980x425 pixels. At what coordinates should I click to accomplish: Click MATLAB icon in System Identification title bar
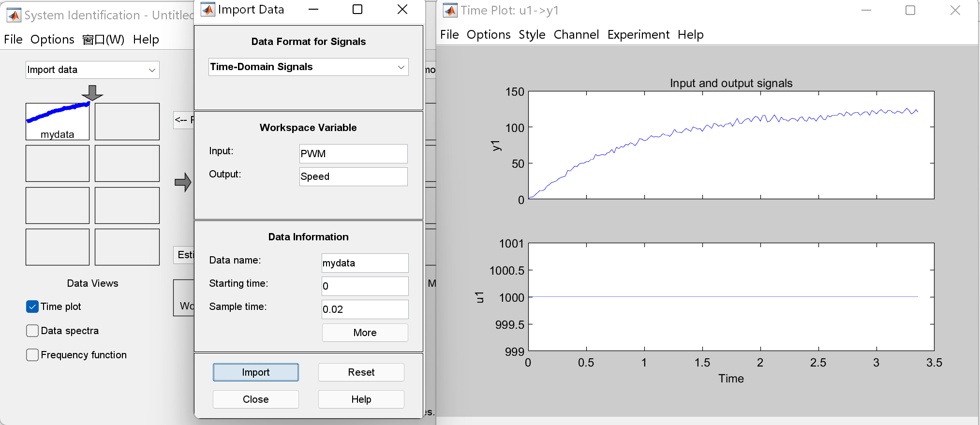pos(14,15)
